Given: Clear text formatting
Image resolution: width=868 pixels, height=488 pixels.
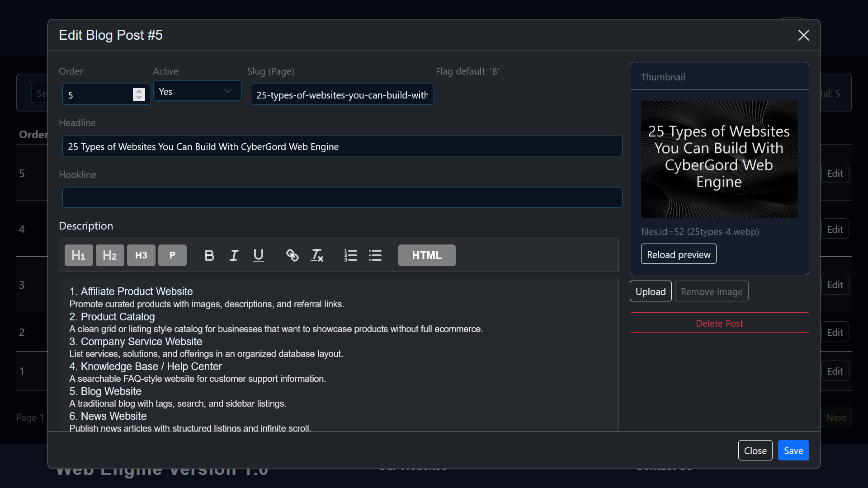Looking at the screenshot, I should (x=317, y=255).
